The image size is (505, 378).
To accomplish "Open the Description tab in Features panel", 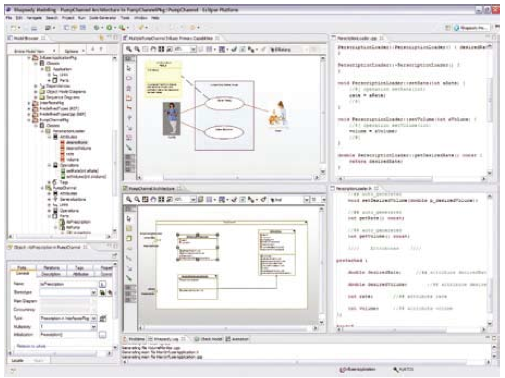I will [51, 274].
